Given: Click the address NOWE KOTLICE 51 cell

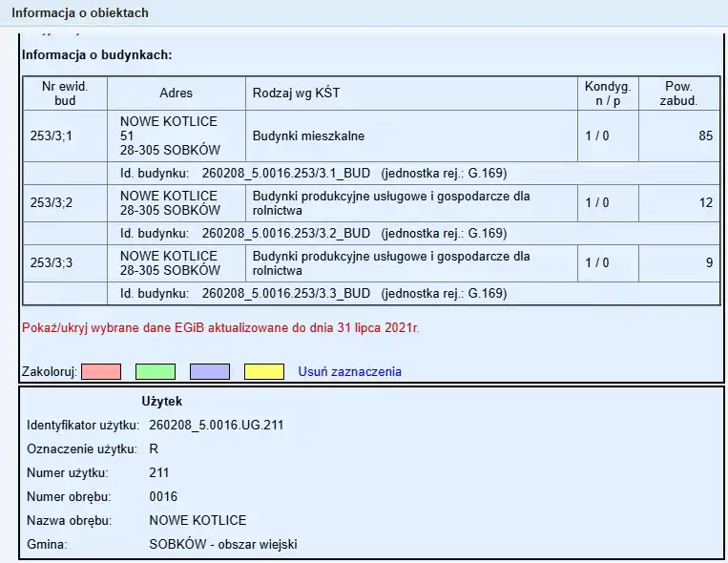Looking at the screenshot, I should pyautogui.click(x=170, y=136).
